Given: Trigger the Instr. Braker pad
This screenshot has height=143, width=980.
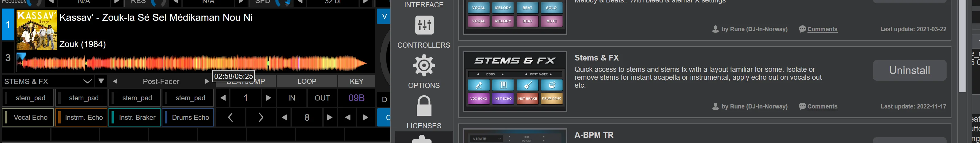Looking at the screenshot, I should click(134, 117).
